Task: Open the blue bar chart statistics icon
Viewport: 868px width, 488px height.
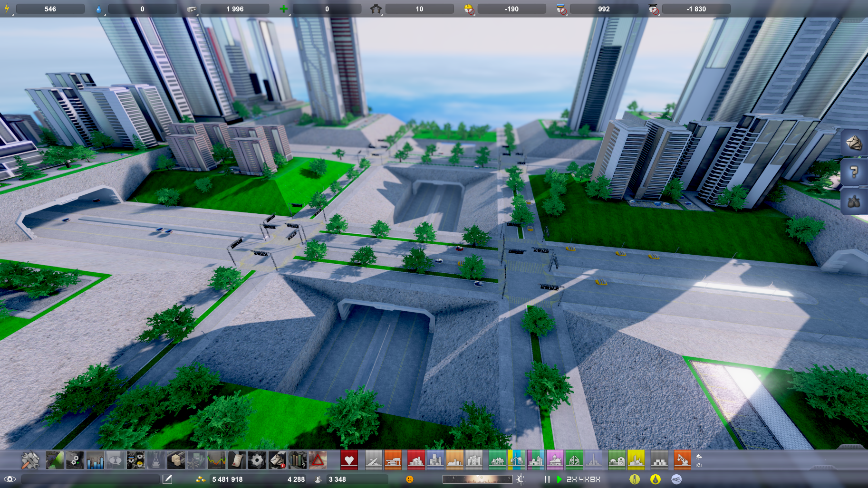Action: point(95,460)
